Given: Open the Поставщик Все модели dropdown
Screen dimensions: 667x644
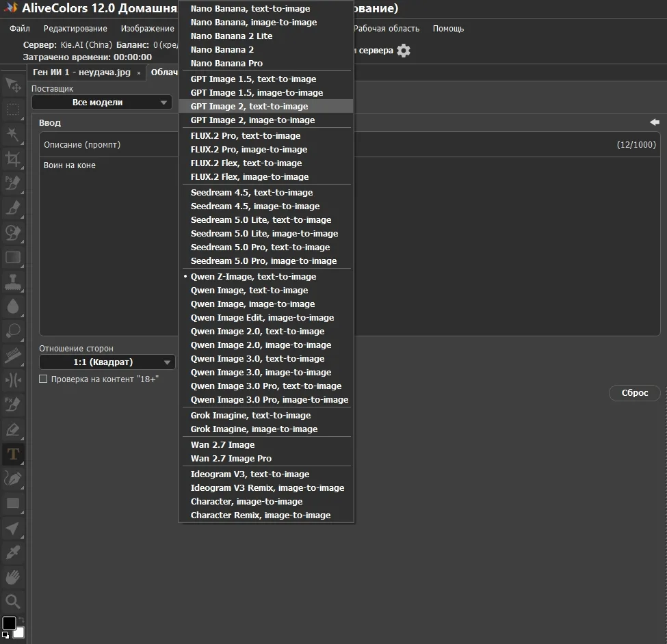Looking at the screenshot, I should point(102,103).
